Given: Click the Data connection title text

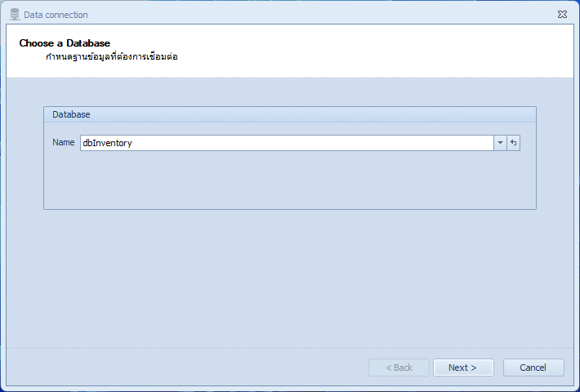Looking at the screenshot, I should [56, 15].
